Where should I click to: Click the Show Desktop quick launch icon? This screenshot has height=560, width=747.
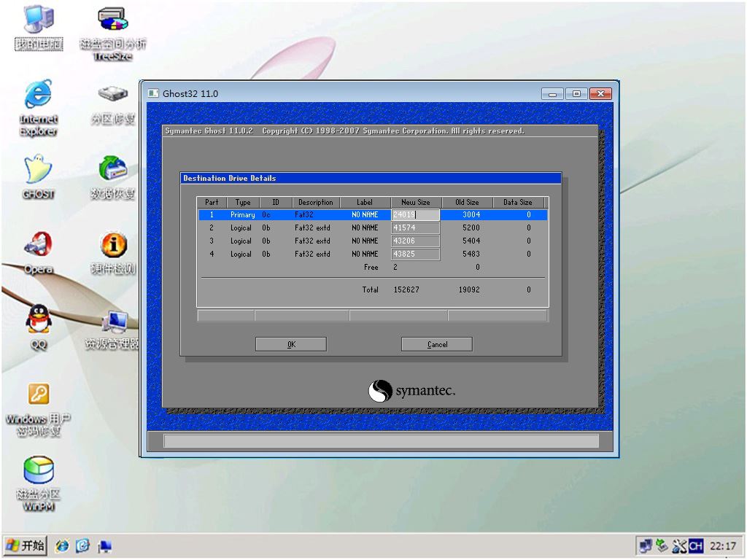pyautogui.click(x=104, y=545)
